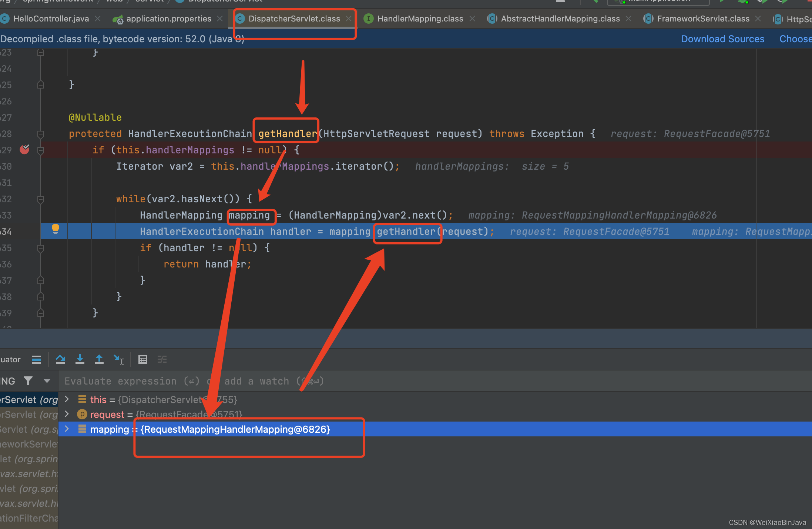Click the yellow lightbulb intention icon
The image size is (812, 529).
[x=56, y=229]
